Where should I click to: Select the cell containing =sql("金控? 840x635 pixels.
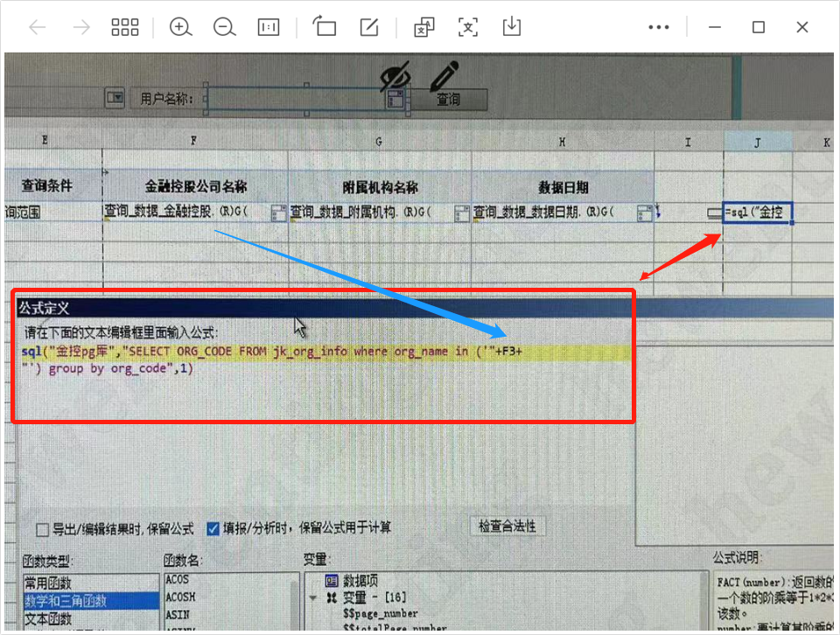pyautogui.click(x=757, y=213)
